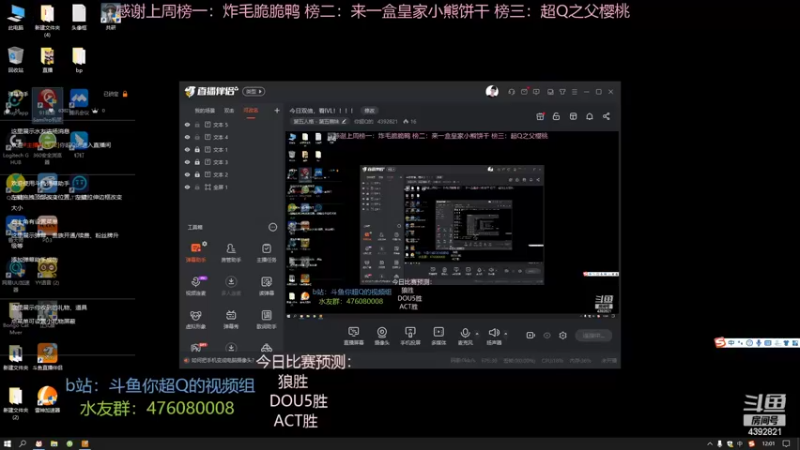This screenshot has width=800, height=450.
Task: Edit the stream category tag with pencil
Action: [320, 121]
